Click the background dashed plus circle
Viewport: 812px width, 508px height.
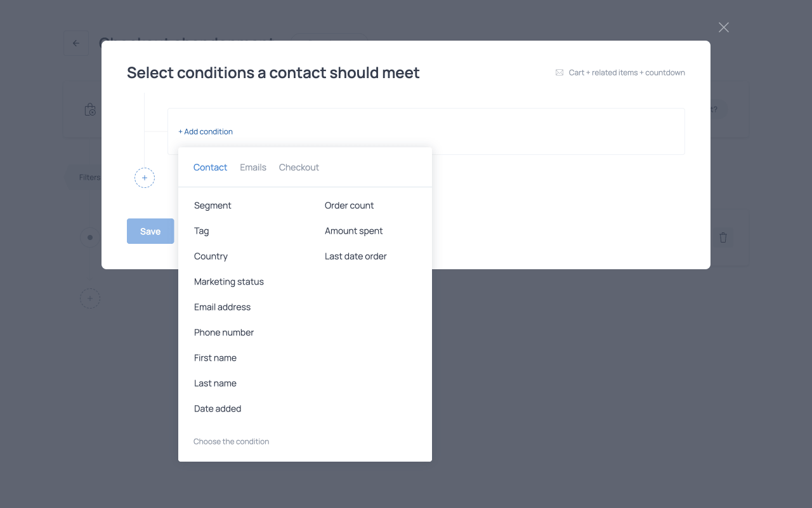click(x=90, y=298)
